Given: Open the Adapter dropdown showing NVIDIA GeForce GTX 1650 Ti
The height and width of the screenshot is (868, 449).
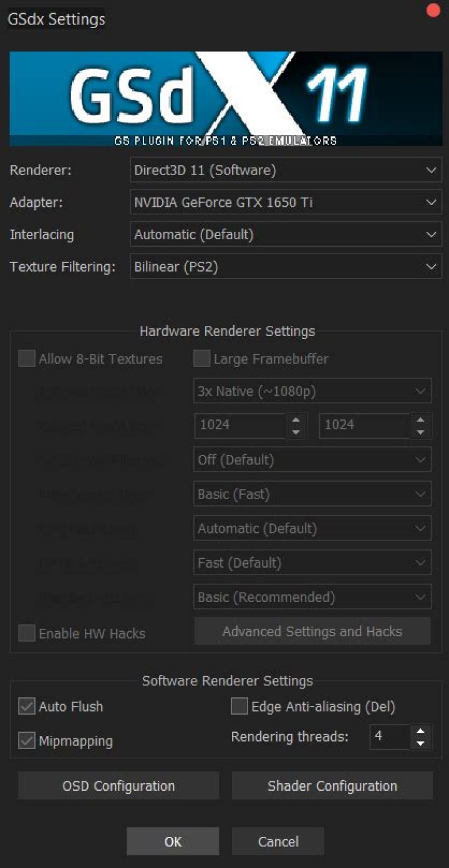Looking at the screenshot, I should [x=286, y=202].
